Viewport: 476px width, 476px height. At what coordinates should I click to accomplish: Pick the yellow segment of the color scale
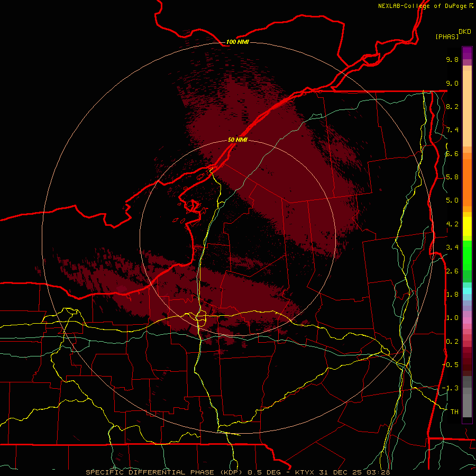pos(467,226)
